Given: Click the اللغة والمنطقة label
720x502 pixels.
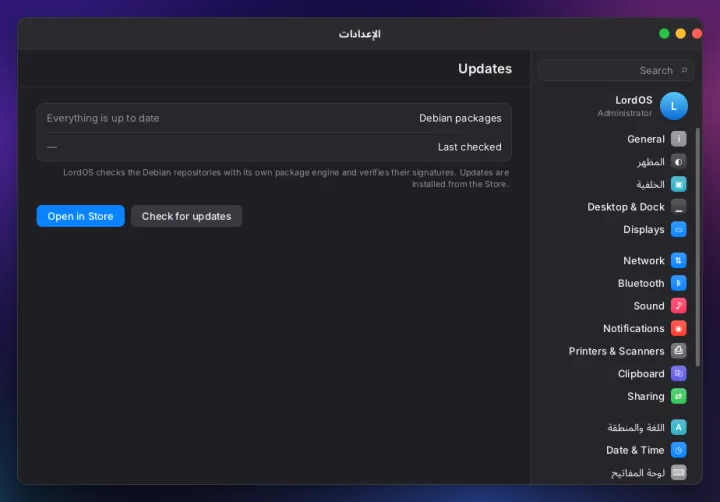Looking at the screenshot, I should 636,428.
